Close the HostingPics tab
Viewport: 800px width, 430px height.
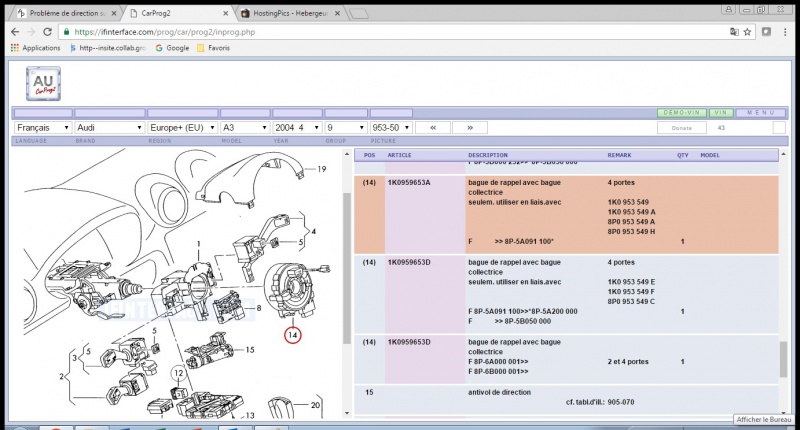pos(337,14)
